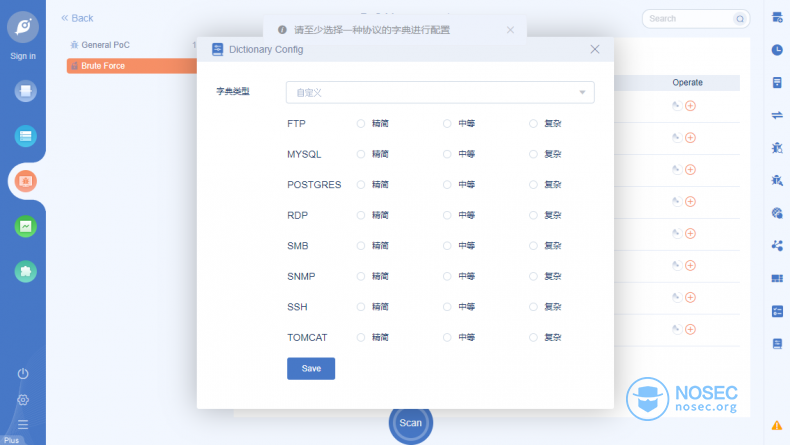Image resolution: width=790 pixels, height=445 pixels.
Task: Dismiss the notification message
Action: click(510, 30)
